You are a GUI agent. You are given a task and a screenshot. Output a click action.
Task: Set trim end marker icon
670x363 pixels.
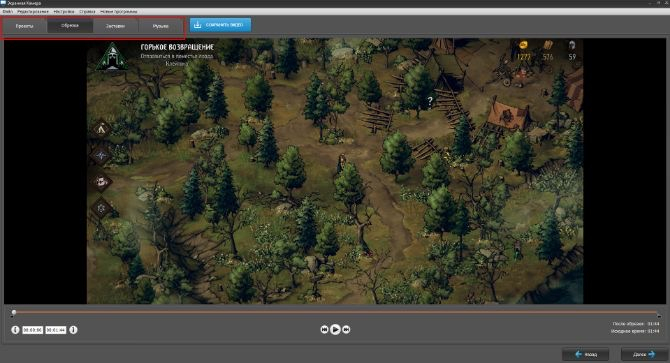[x=73, y=330]
